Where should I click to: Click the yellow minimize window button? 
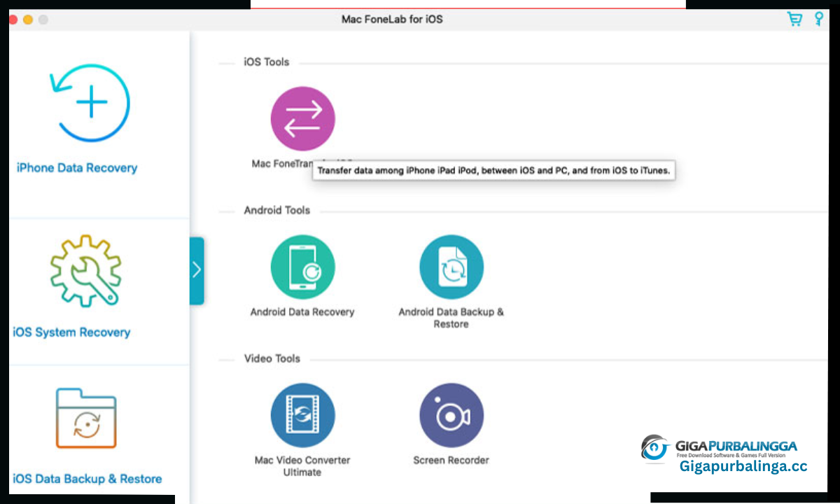click(28, 20)
